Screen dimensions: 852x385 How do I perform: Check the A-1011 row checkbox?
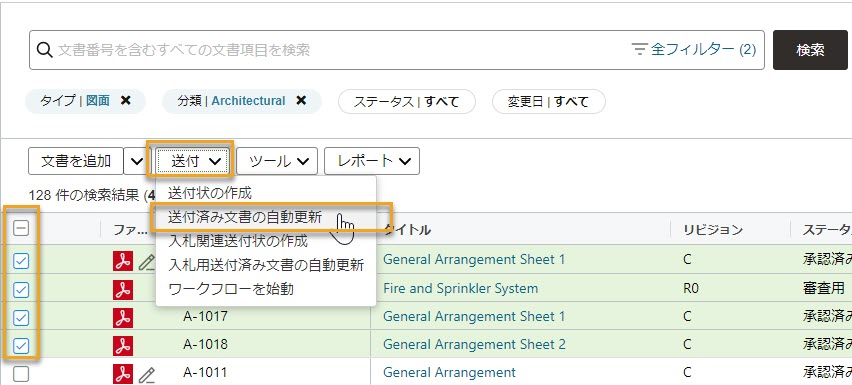(x=21, y=374)
